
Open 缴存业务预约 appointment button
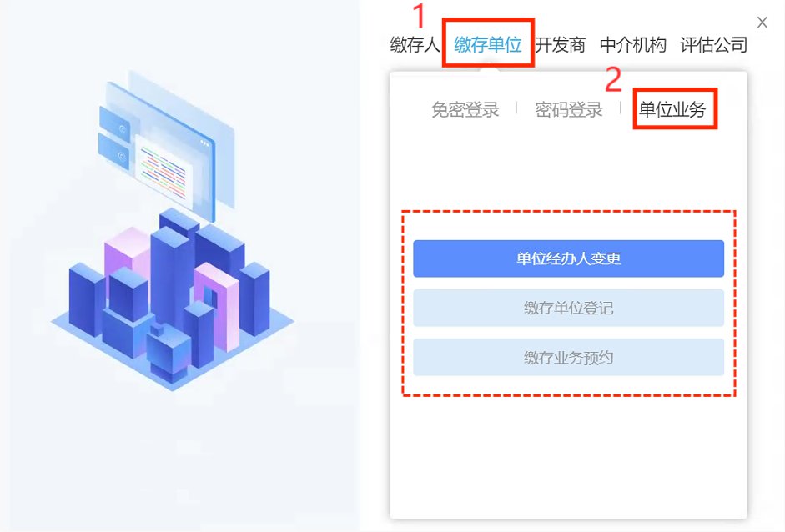click(568, 358)
